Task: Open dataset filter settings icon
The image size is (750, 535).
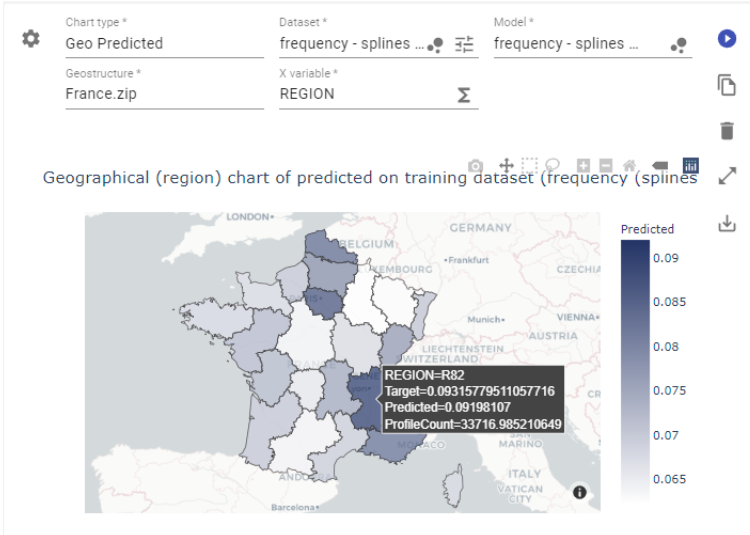Action: tap(464, 44)
